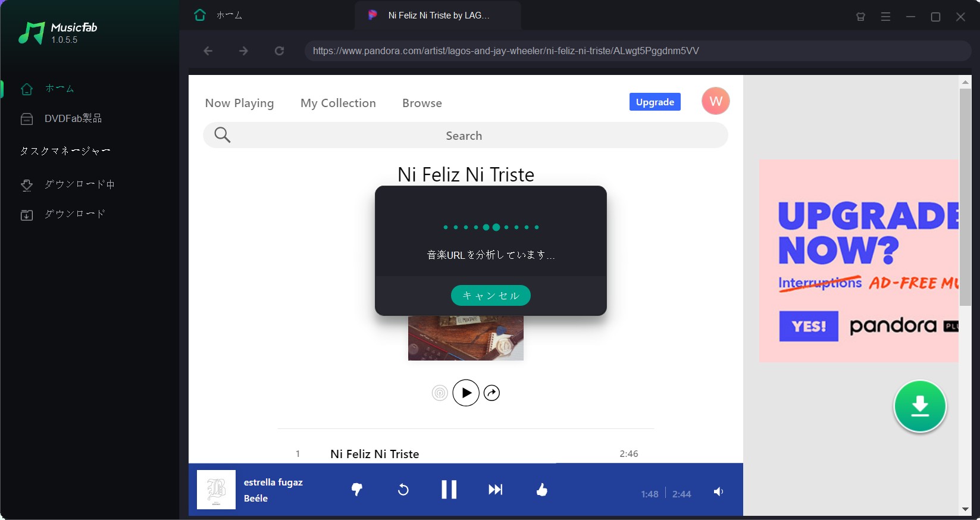Screen dimensions: 980x520
Task: Cancel the URL analysis with キャンセル
Action: click(x=491, y=296)
